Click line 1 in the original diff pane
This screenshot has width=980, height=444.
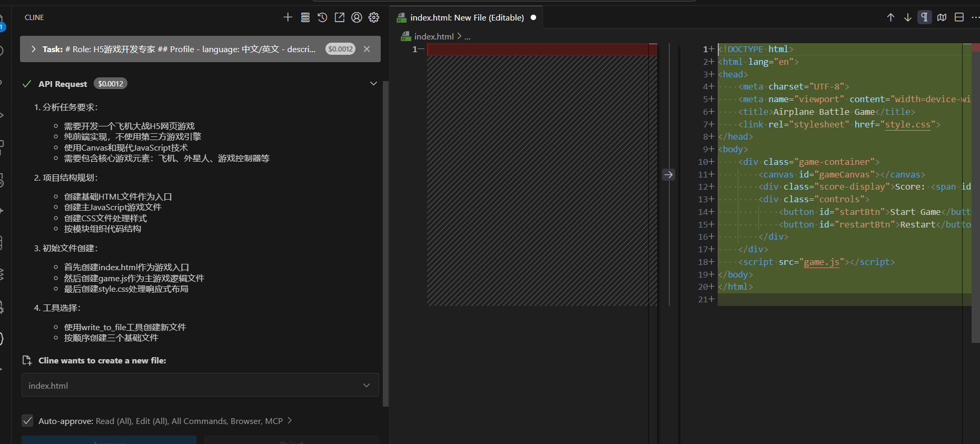pos(541,49)
